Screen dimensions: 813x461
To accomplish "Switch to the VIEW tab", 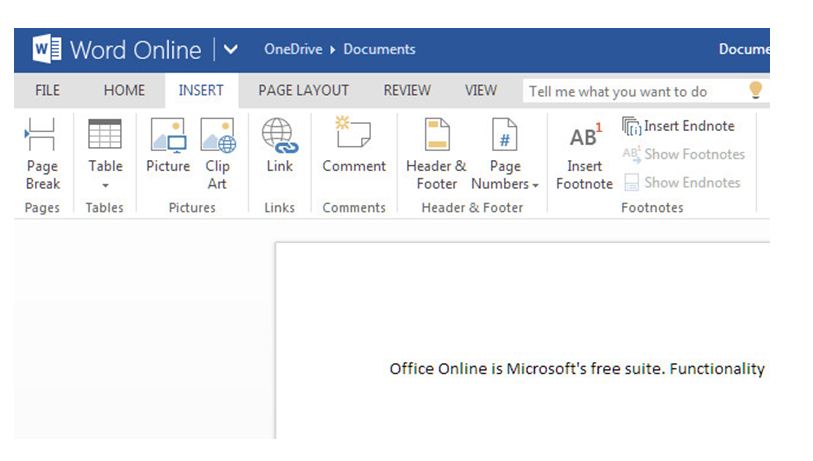I will click(481, 90).
